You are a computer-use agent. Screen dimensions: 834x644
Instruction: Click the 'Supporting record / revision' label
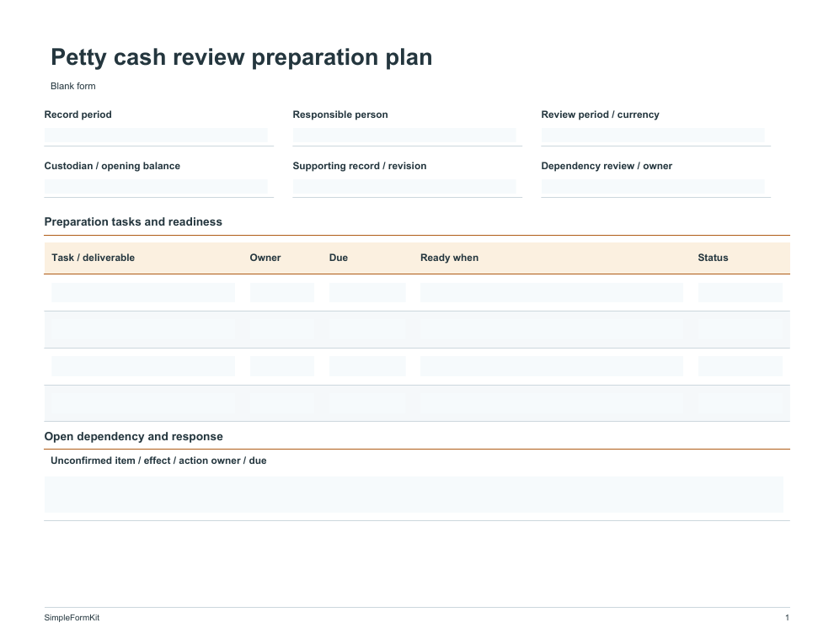point(360,166)
